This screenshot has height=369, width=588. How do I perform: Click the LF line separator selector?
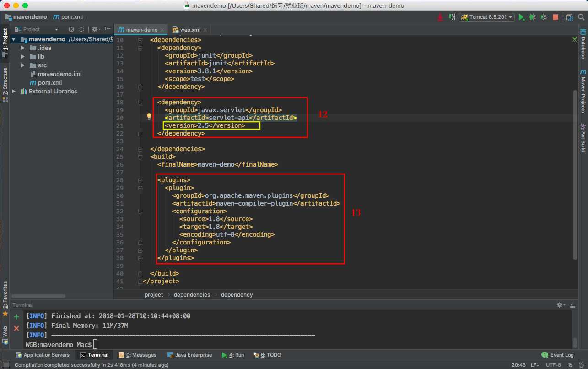click(535, 365)
